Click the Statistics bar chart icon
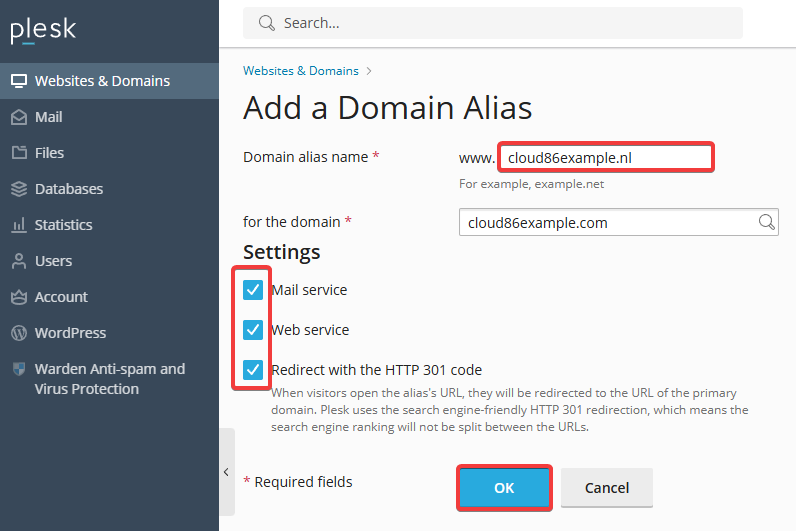Image resolution: width=796 pixels, height=531 pixels. pos(19,225)
